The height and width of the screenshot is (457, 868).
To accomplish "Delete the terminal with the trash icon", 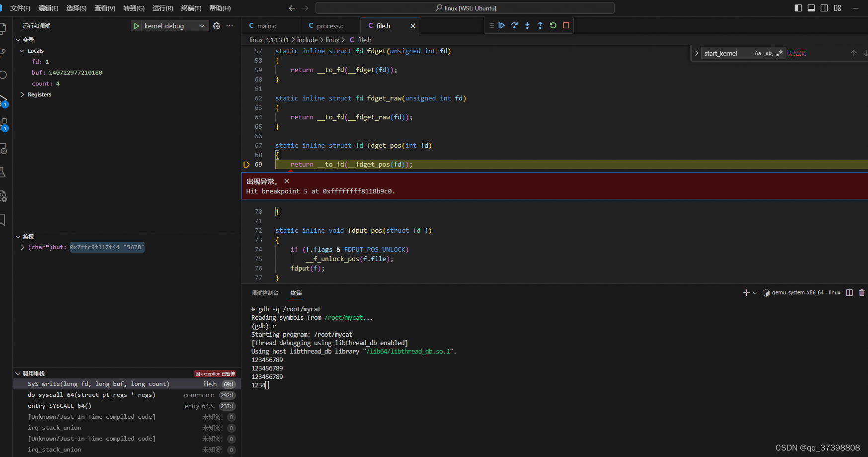I will (862, 292).
